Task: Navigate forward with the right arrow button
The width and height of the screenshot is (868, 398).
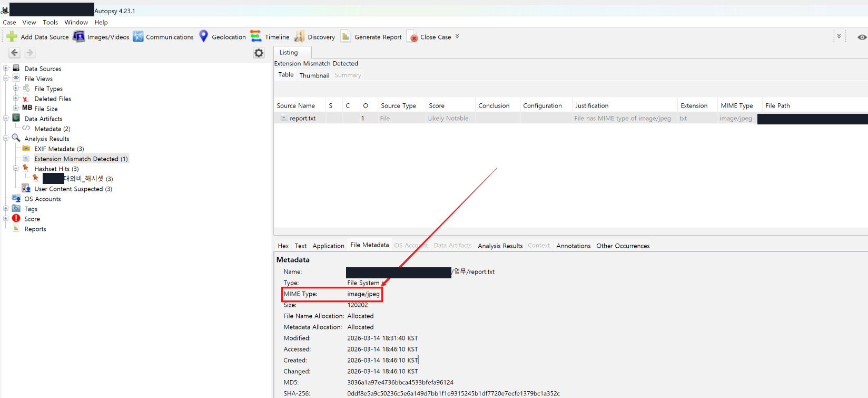Action: coord(29,53)
